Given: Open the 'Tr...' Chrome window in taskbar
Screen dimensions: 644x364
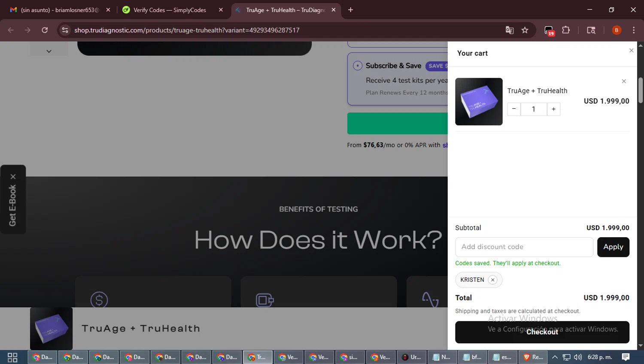Looking at the screenshot, I should tap(258, 357).
